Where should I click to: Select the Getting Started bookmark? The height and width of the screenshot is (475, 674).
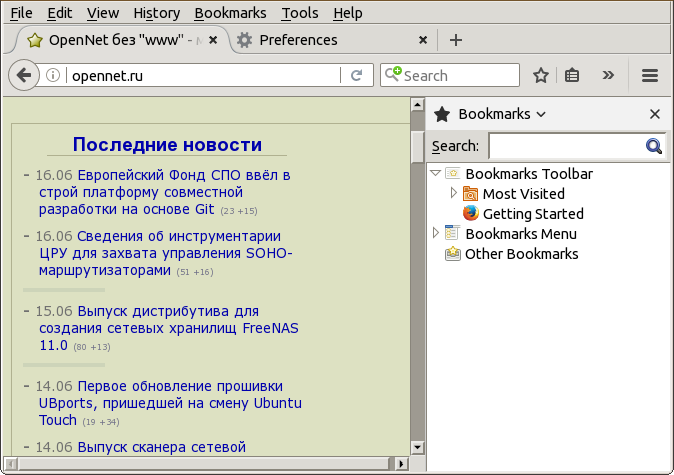click(532, 214)
